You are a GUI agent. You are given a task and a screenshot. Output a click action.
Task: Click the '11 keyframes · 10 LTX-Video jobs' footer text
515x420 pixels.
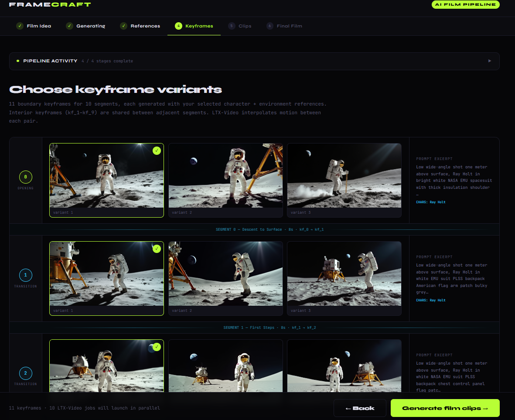(x=85, y=408)
